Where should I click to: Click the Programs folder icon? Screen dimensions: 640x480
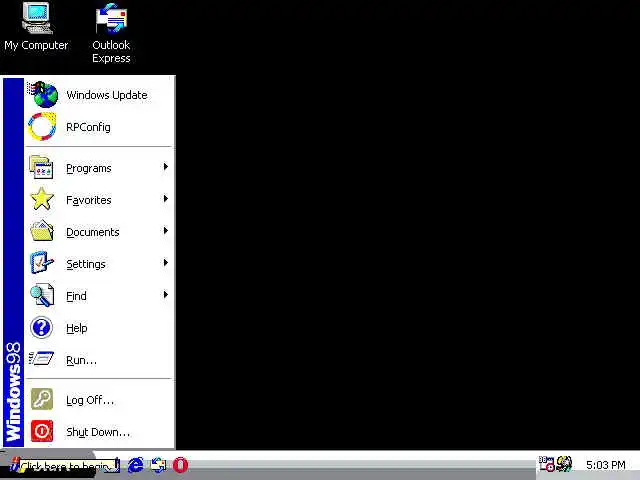pyautogui.click(x=41, y=167)
